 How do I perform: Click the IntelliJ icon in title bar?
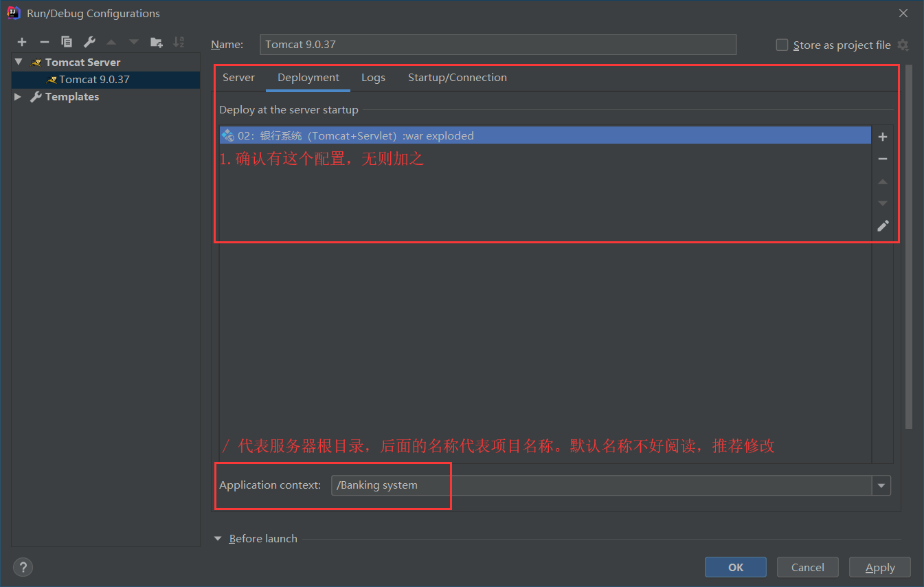click(13, 13)
